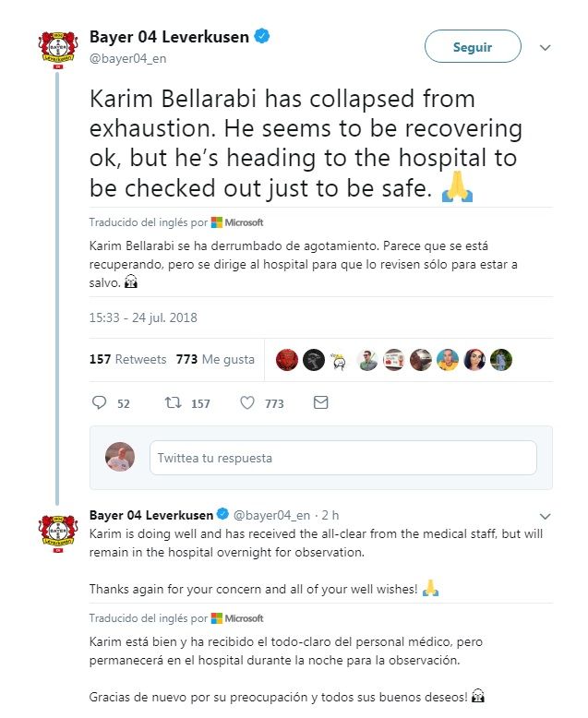
Task: Open the 773 Me gusta list
Action: 215,359
